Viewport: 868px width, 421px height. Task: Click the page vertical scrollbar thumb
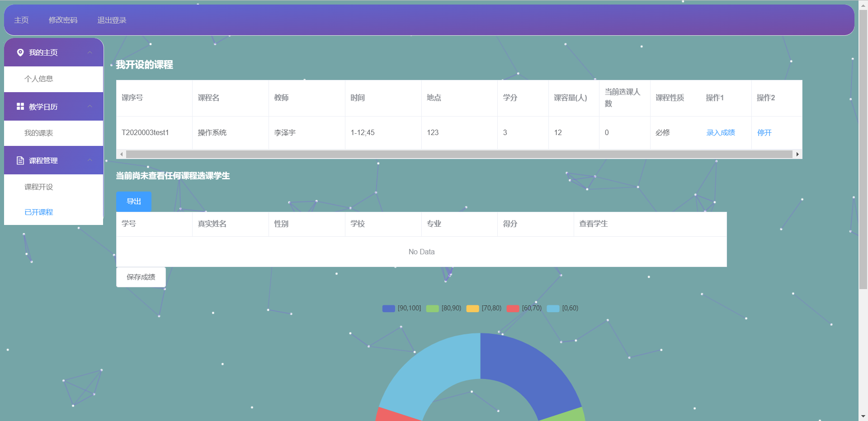(x=863, y=149)
